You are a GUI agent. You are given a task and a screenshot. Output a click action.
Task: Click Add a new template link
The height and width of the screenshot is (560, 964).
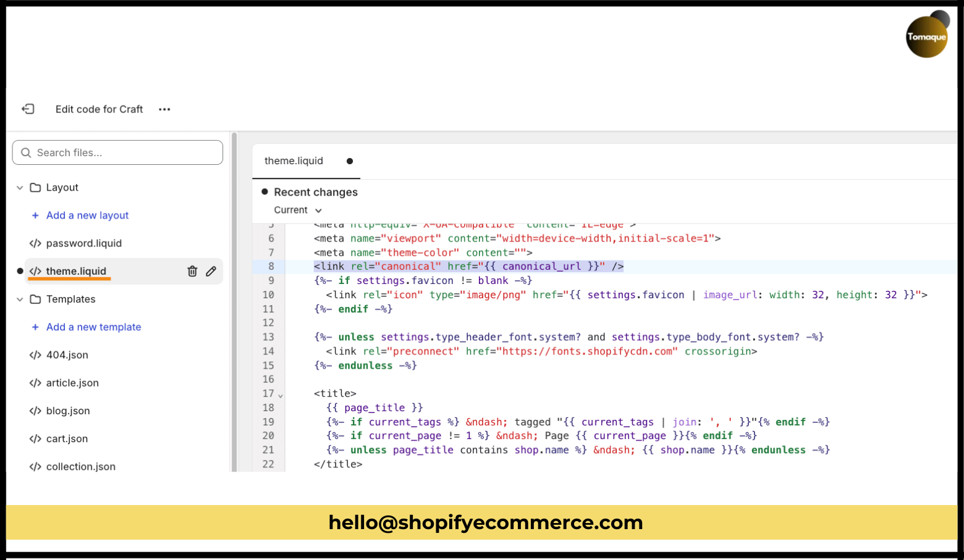[x=94, y=327]
